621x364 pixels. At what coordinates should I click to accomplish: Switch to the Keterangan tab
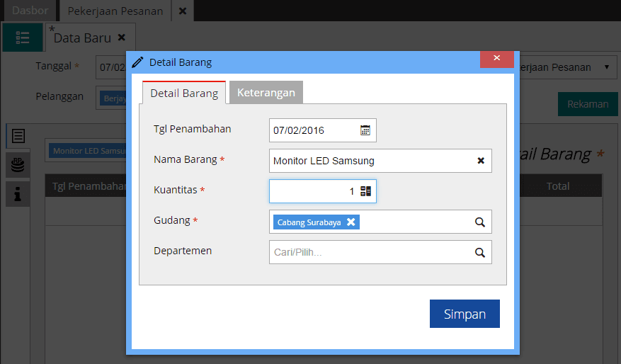click(266, 92)
